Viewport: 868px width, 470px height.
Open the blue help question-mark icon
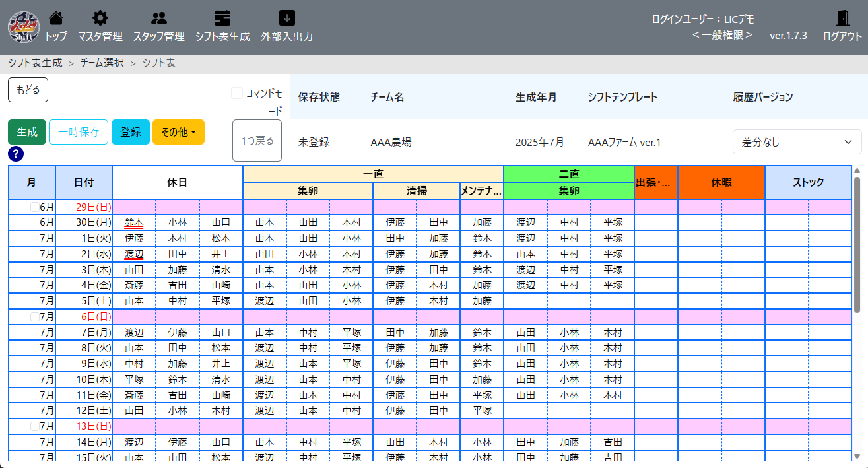17,154
